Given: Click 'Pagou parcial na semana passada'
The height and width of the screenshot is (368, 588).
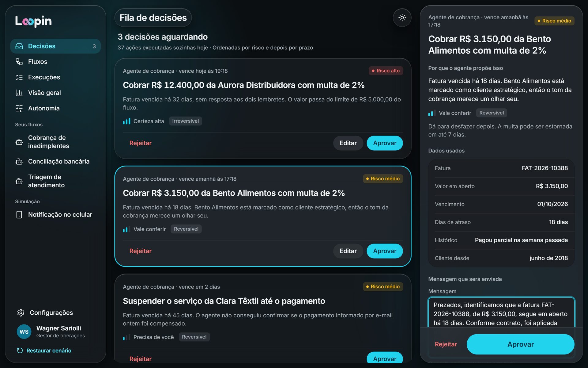Looking at the screenshot, I should click(521, 240).
